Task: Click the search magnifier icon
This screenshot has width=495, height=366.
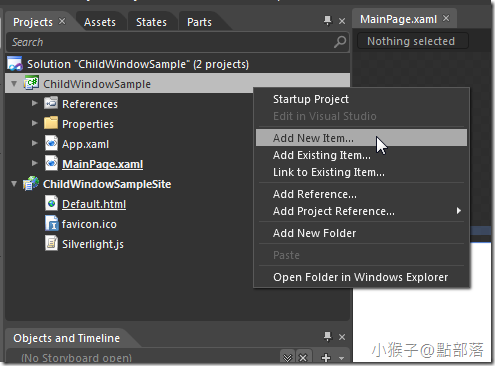Action: (x=340, y=42)
